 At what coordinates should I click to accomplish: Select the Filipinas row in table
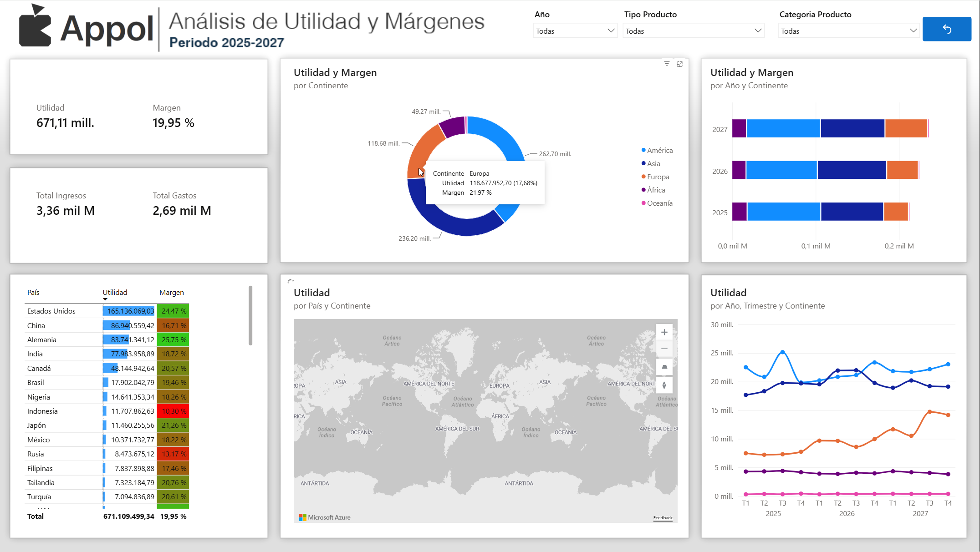click(x=107, y=468)
